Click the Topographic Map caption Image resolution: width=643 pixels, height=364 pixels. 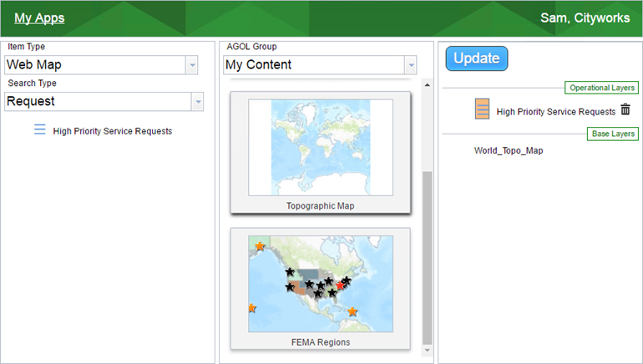pyautogui.click(x=321, y=205)
